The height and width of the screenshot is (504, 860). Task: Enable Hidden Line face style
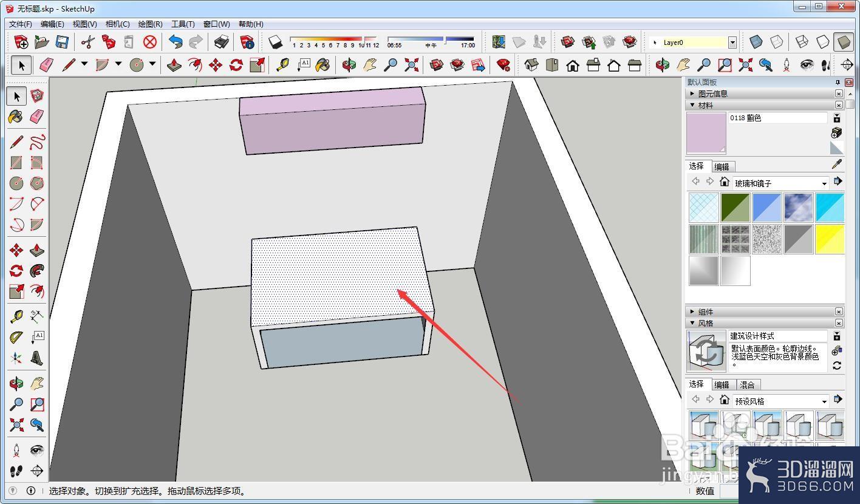click(x=822, y=42)
